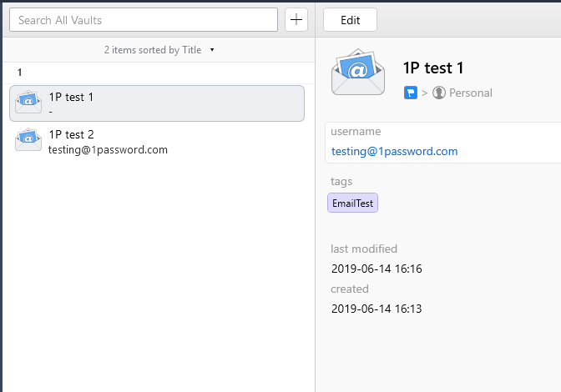Click the Edit button

pyautogui.click(x=350, y=20)
